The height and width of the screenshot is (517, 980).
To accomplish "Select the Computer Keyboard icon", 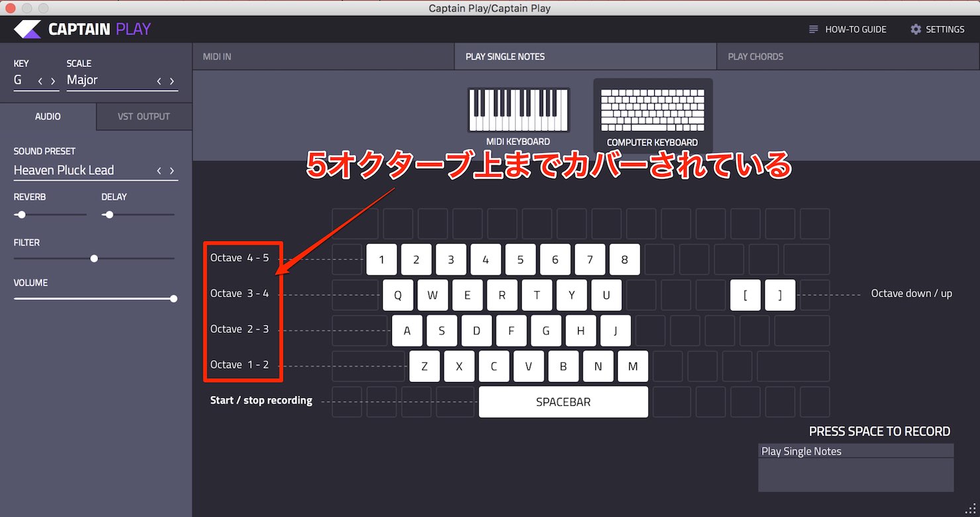I will (652, 110).
